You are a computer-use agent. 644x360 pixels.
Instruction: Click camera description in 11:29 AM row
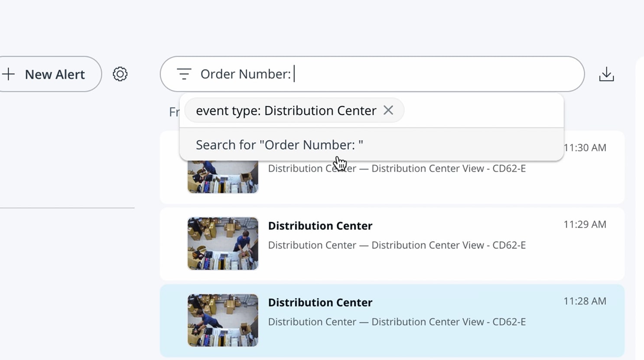(x=397, y=245)
